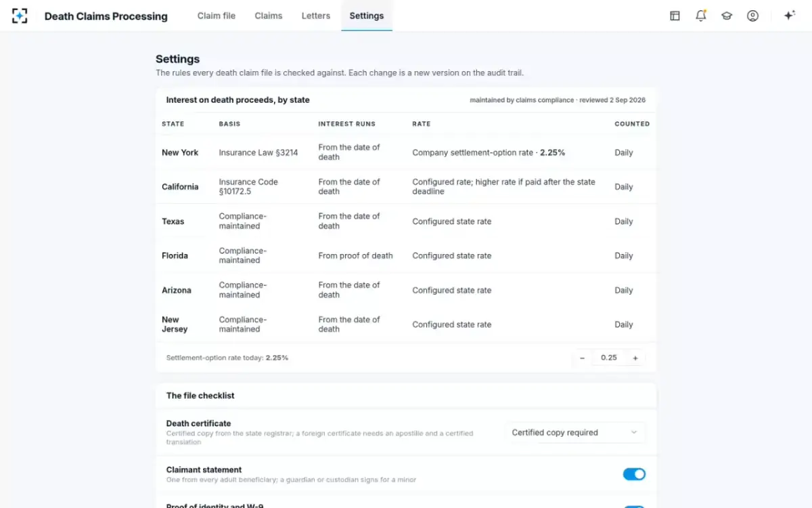
Task: Click the settlement-option rate value field
Action: tap(609, 358)
